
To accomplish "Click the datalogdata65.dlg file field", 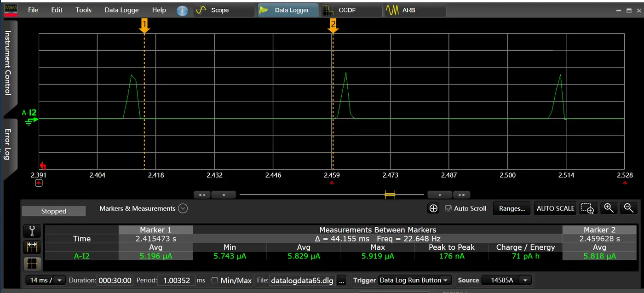I will click(302, 281).
